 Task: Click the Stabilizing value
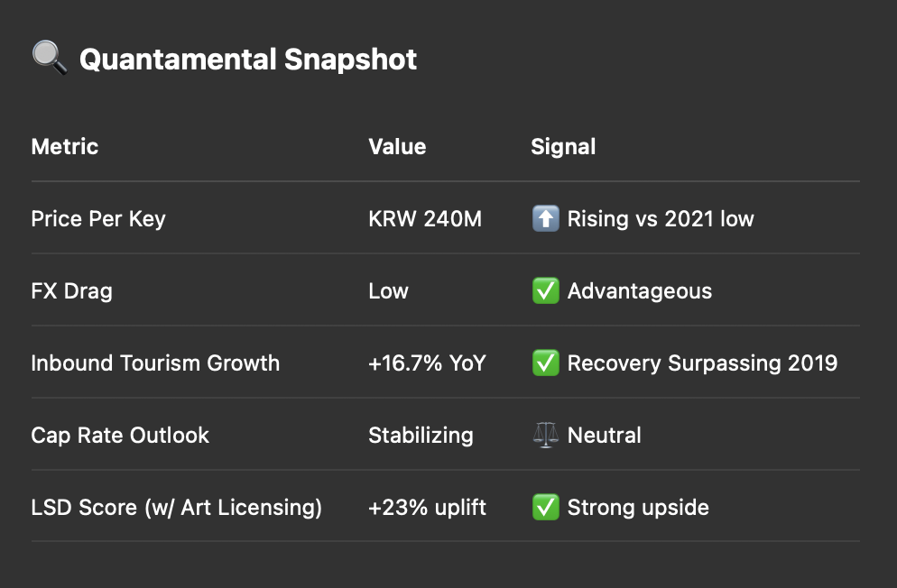point(421,436)
